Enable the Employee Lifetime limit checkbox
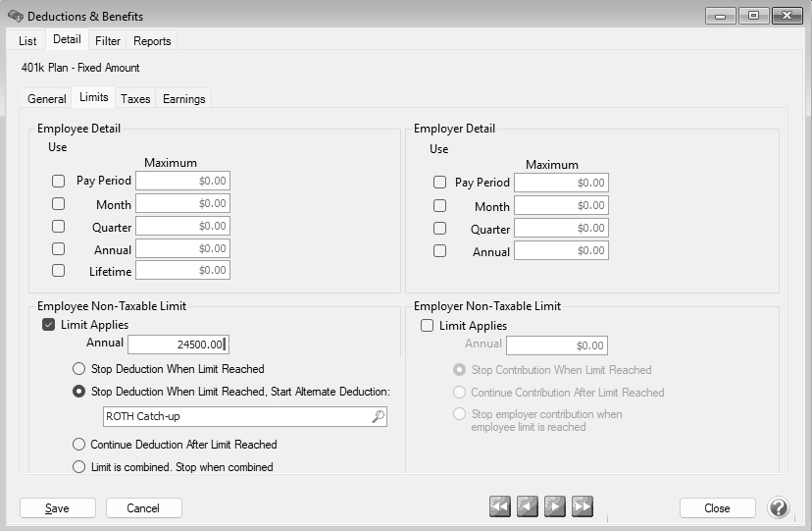The width and height of the screenshot is (812, 531). pos(58,271)
